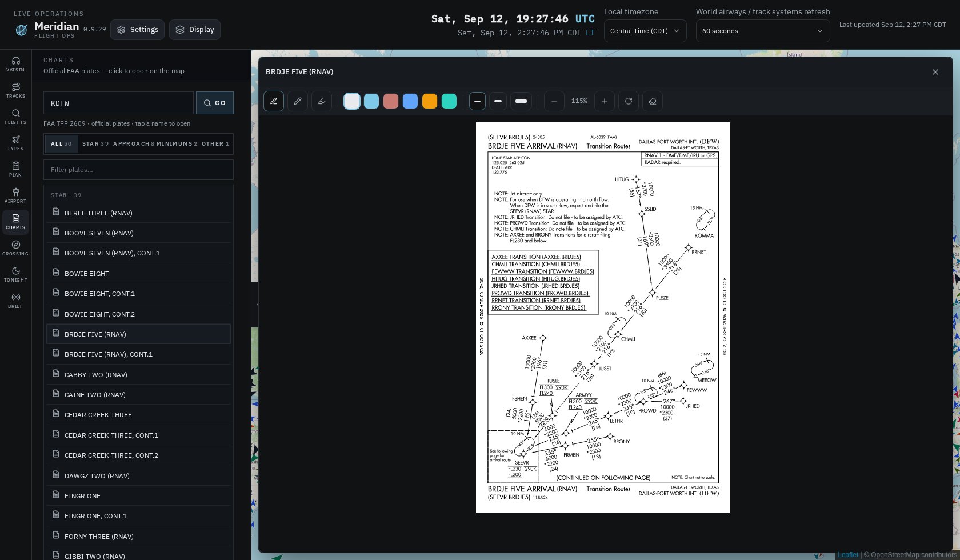This screenshot has width=960, height=560.
Task: Open BRDJE FIVE (RNAV), CONT.1 plate
Action: click(138, 354)
